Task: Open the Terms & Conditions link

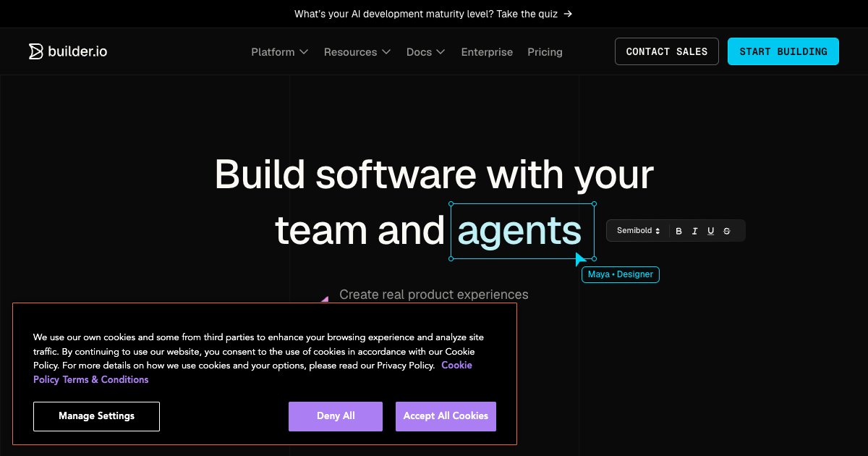Action: (x=106, y=379)
